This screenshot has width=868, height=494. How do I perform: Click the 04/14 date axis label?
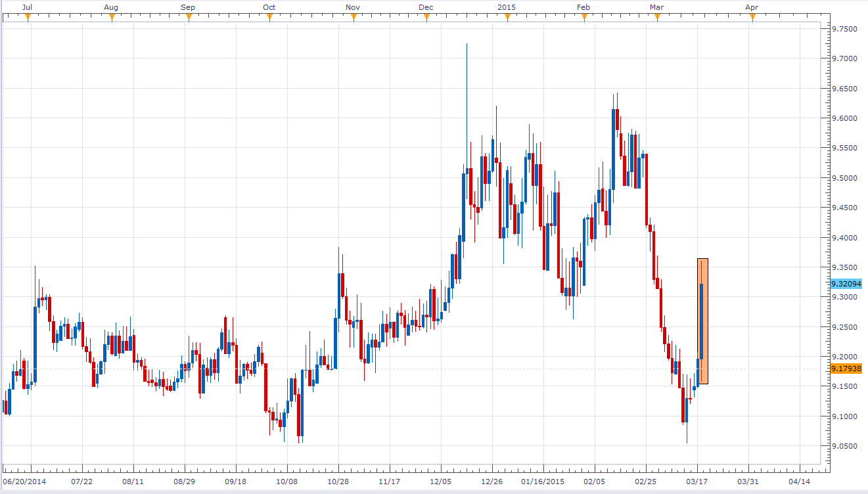coord(800,482)
